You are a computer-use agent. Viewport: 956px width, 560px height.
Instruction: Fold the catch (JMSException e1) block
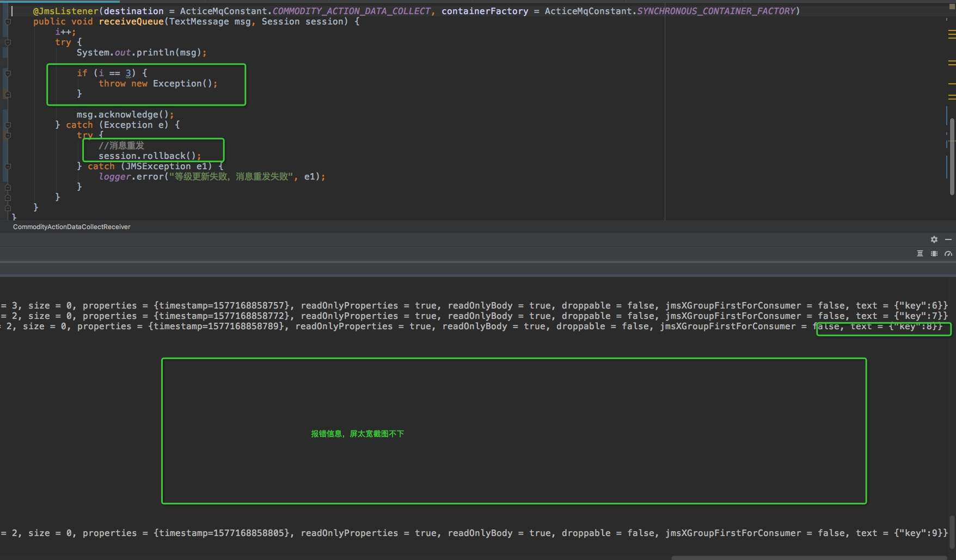[8, 167]
